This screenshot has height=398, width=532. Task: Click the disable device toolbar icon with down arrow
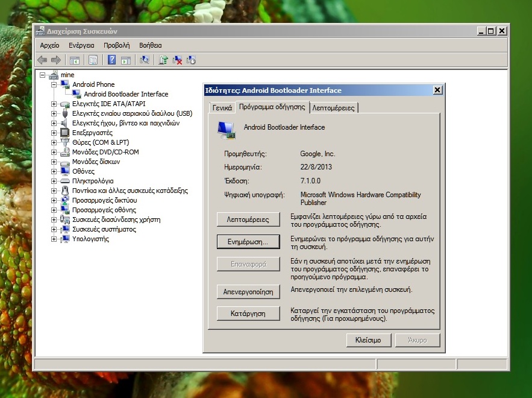coord(192,60)
